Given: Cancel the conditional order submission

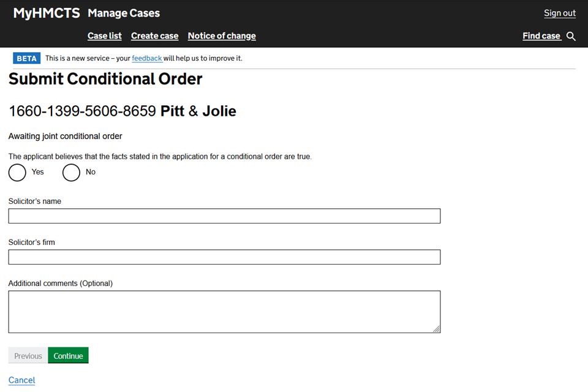Looking at the screenshot, I should tap(22, 380).
